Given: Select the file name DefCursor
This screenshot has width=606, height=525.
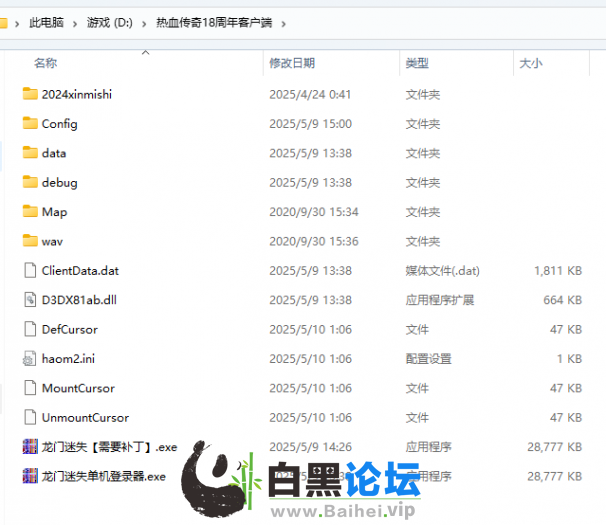Looking at the screenshot, I should [x=70, y=329].
